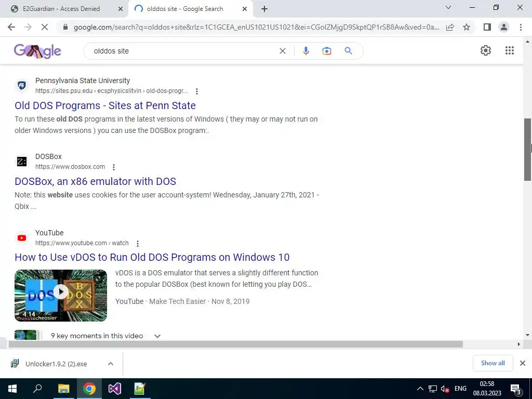Click the DOSBox site favicon
This screenshot has width=532, height=399.
[x=22, y=161]
